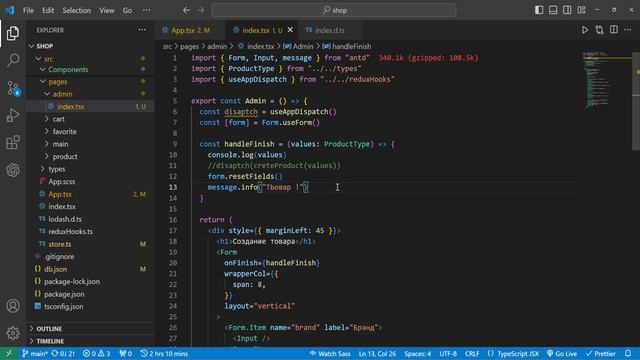Click 2 hrs 10 mins time tracker
The width and height of the screenshot is (640, 360).
pyautogui.click(x=164, y=353)
